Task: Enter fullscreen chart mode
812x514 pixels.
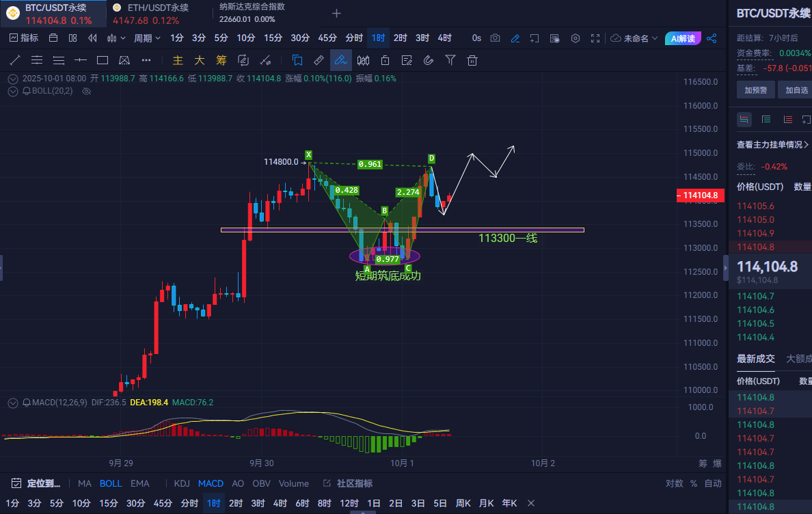Action: 595,38
